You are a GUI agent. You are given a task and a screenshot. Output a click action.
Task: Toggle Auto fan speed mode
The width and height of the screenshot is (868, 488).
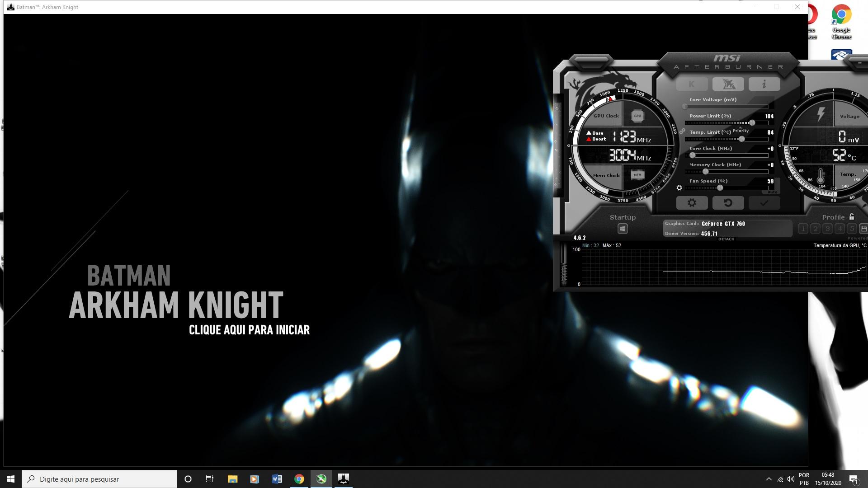(773, 192)
